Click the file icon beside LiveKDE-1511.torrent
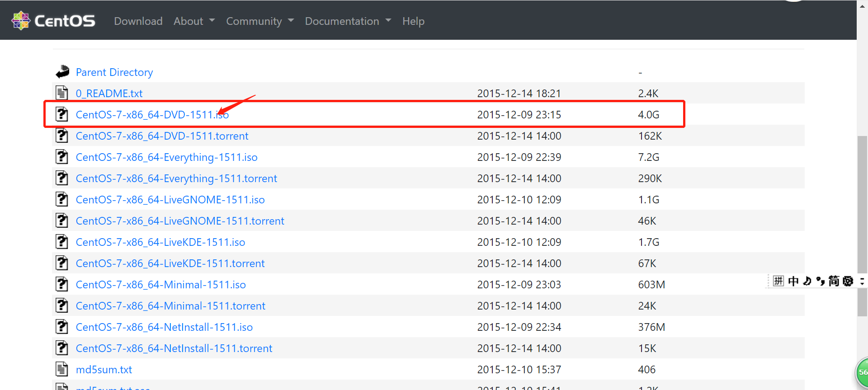Screen dimensions: 868x390 tap(62, 263)
